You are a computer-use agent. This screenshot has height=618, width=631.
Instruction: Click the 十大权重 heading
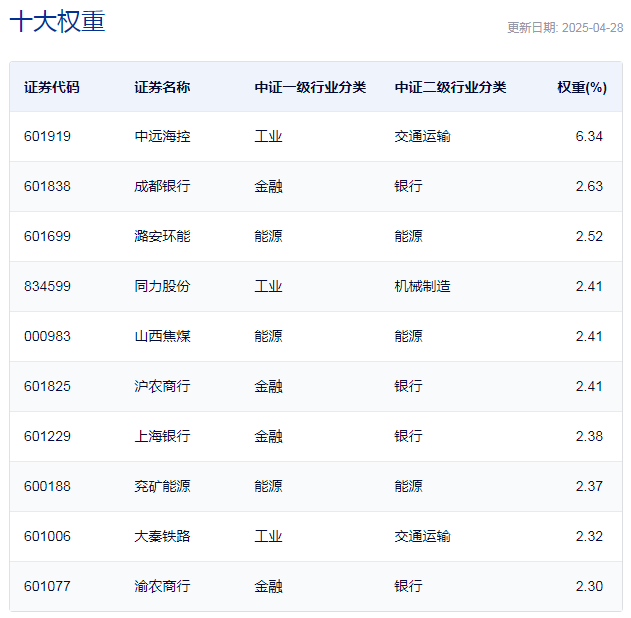pyautogui.click(x=57, y=21)
